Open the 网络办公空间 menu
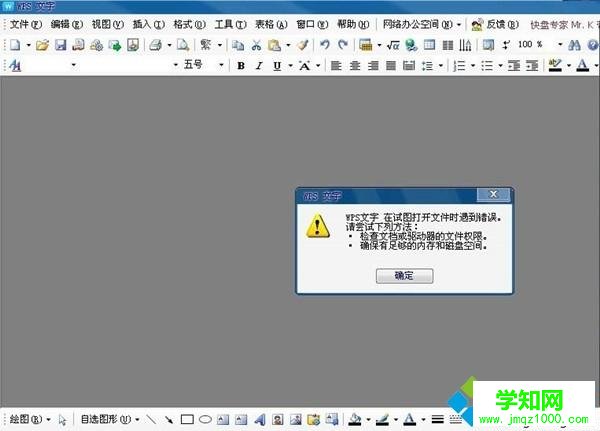600x431 pixels. (422, 24)
